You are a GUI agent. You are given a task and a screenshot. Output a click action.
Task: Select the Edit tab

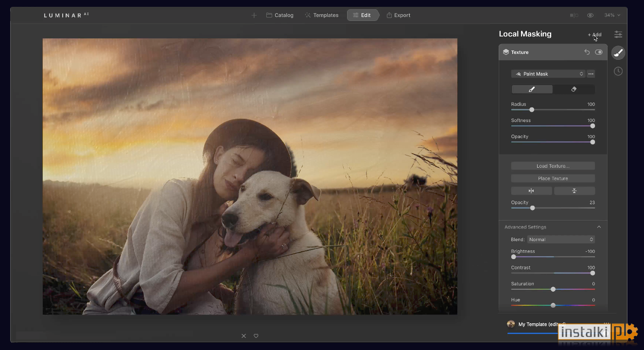[363, 15]
